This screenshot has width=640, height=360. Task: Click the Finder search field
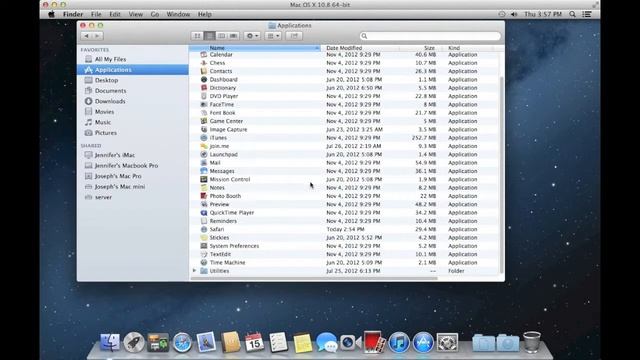[430, 36]
